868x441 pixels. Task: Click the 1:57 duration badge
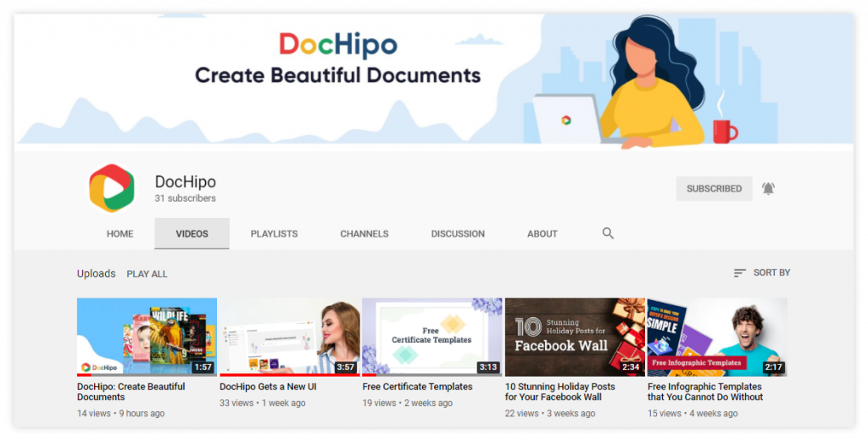click(203, 366)
